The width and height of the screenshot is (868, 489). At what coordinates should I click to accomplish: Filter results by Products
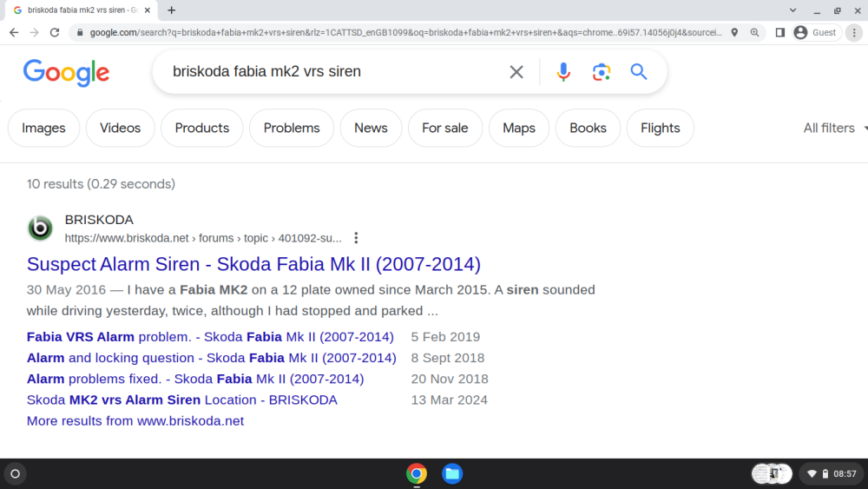202,128
